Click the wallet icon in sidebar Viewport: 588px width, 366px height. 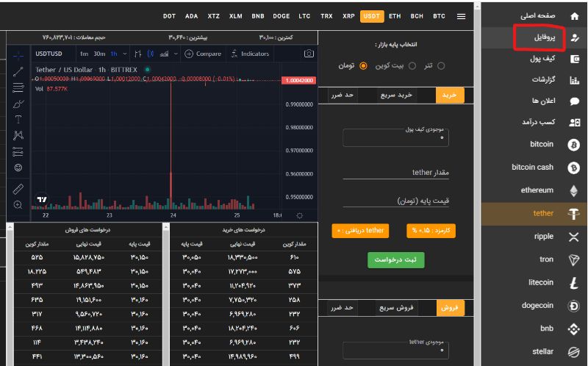pyautogui.click(x=575, y=59)
